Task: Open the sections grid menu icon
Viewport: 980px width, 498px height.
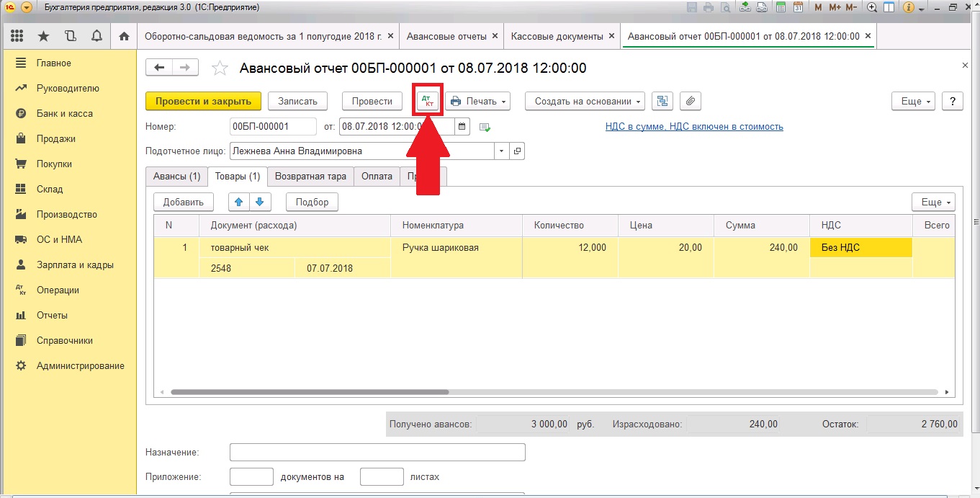Action: pyautogui.click(x=17, y=36)
